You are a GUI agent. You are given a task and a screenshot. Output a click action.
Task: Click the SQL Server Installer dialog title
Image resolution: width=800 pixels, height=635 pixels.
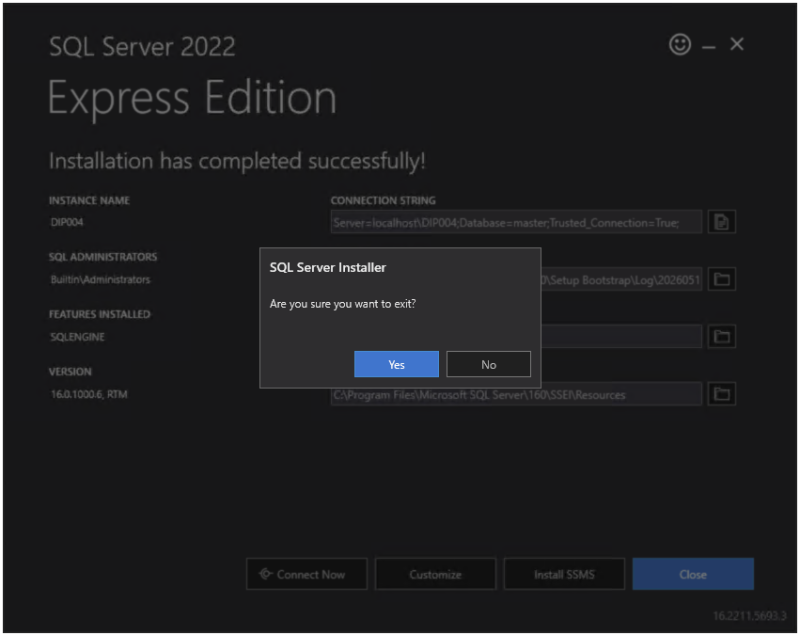click(x=328, y=267)
